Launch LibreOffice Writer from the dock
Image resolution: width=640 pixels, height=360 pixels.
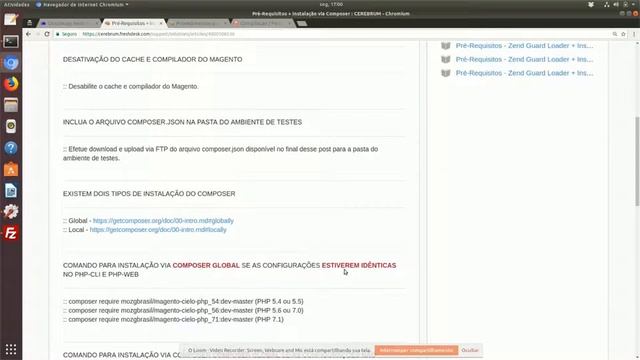(11, 191)
